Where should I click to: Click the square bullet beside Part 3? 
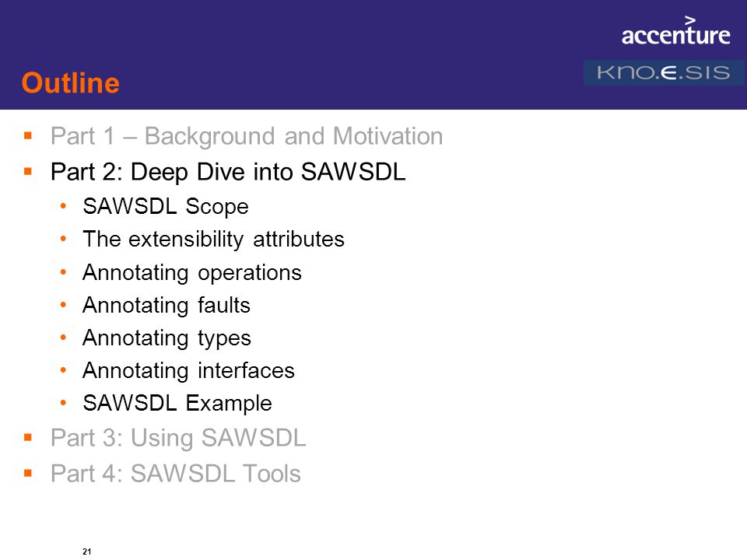(28, 437)
